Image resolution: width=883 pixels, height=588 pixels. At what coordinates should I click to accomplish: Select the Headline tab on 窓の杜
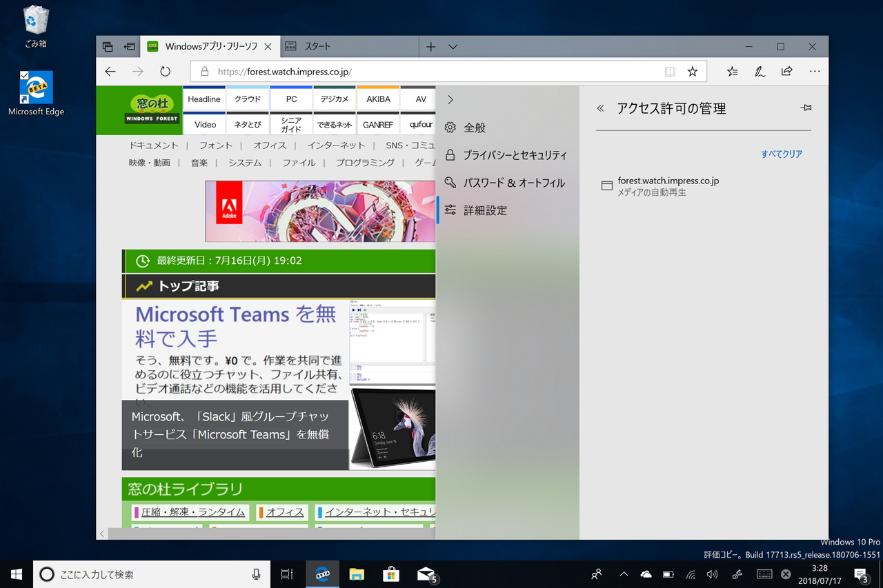[x=204, y=99]
